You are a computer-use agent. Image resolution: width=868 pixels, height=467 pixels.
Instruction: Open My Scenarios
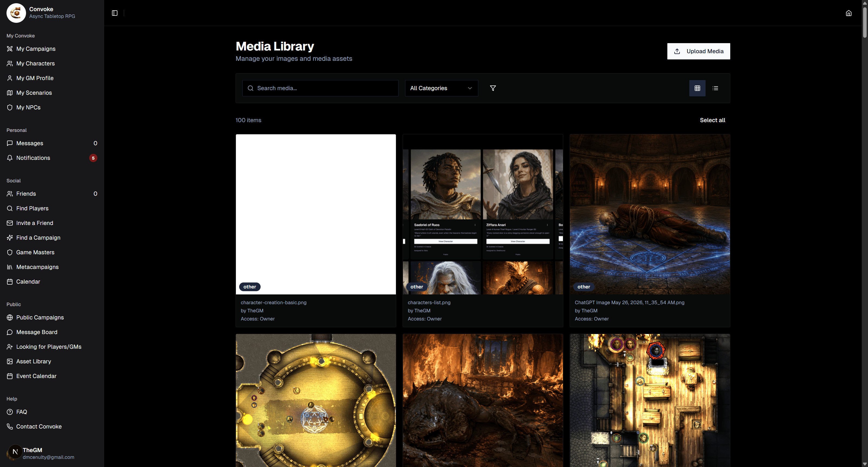[52, 93]
